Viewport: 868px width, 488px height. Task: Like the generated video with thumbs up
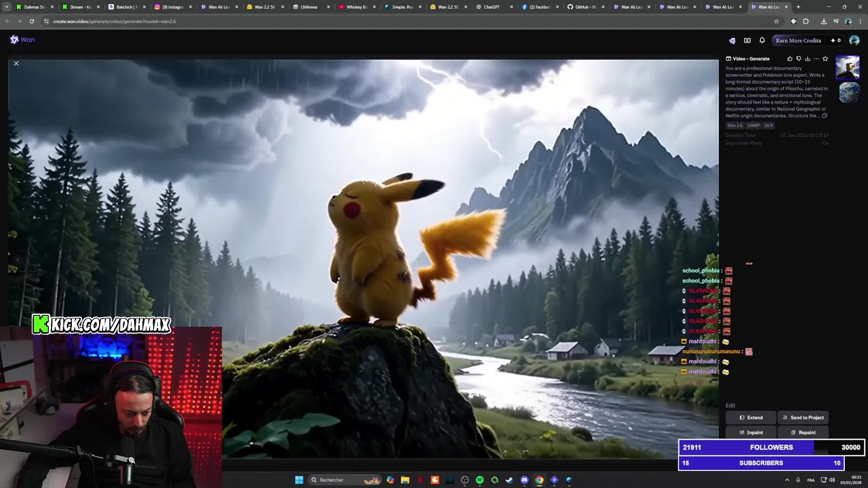point(789,59)
